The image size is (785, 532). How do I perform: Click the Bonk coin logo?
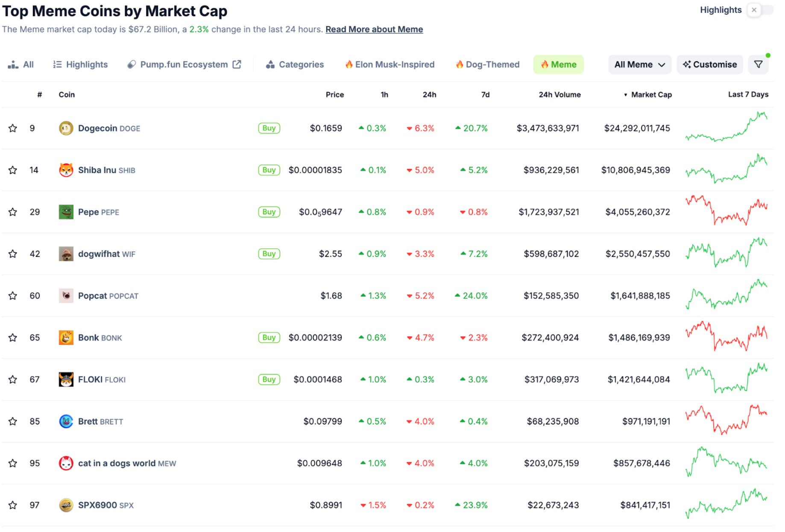(66, 338)
